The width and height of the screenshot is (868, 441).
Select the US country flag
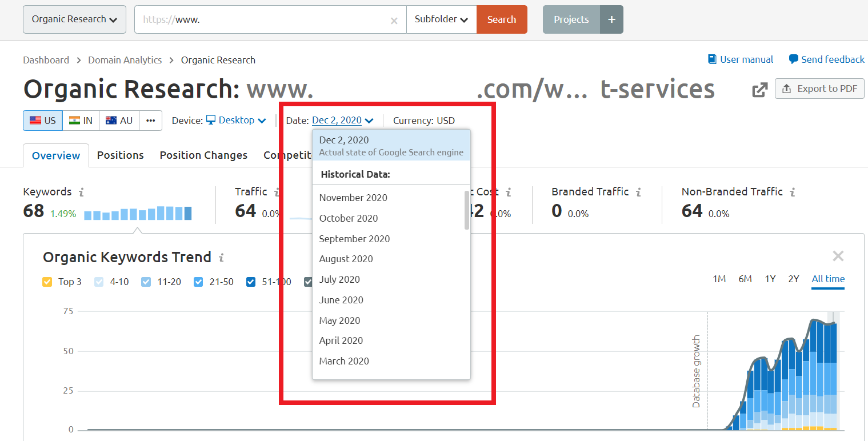pos(42,120)
